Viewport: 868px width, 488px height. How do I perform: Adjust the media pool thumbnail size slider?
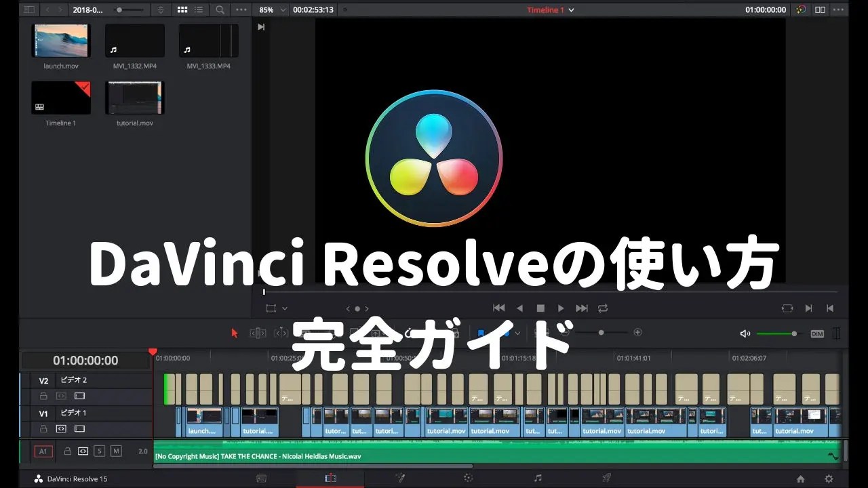click(x=130, y=10)
